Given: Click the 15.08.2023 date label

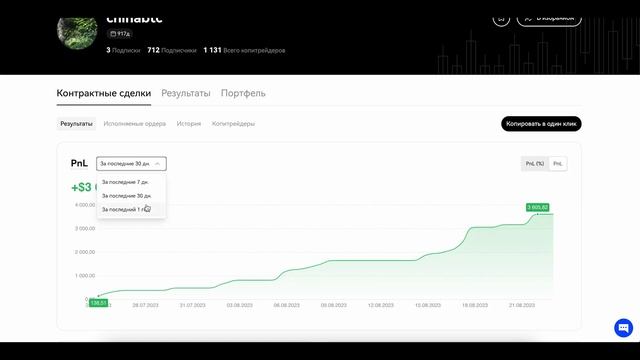Looking at the screenshot, I should click(428, 305).
